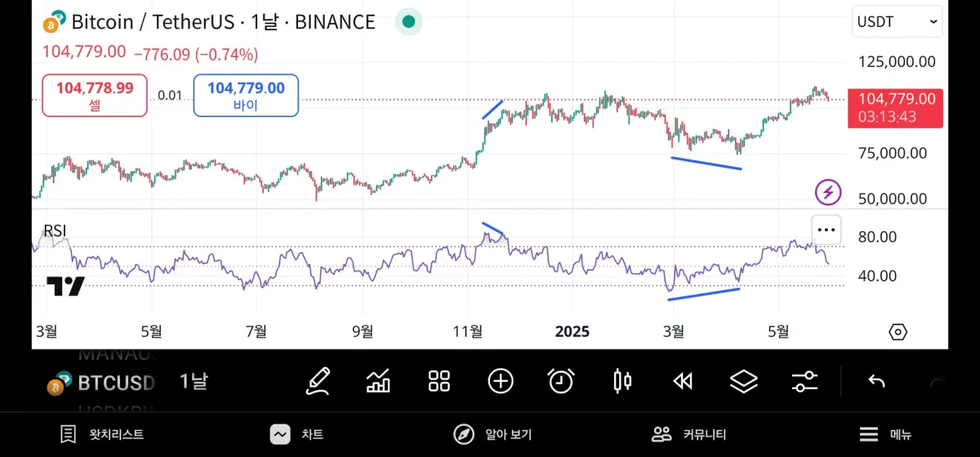Viewport: 980px width, 457px height.
Task: Select the candlestick chart type icon
Action: 622,381
